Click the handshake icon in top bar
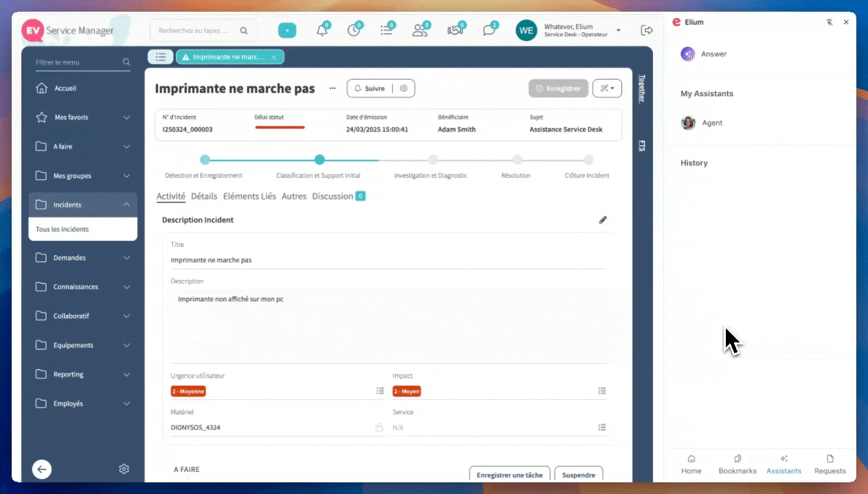868x494 pixels. 455,30
